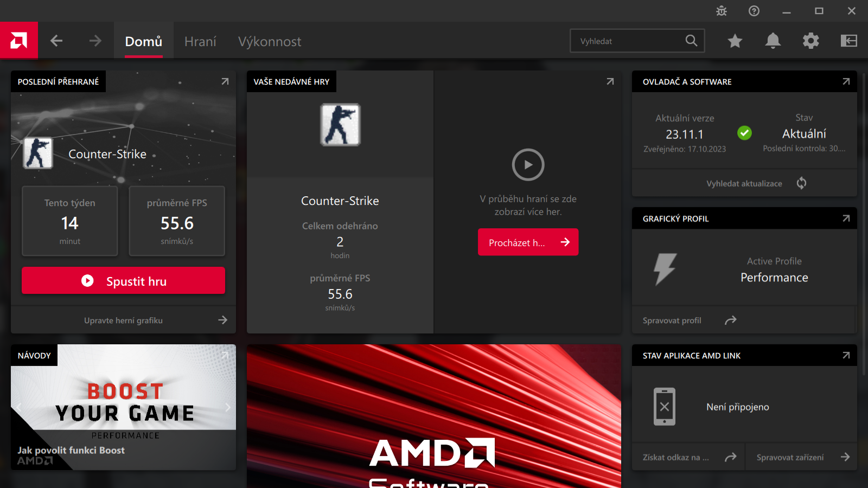The width and height of the screenshot is (868, 488).
Task: Switch to the Domů tab
Action: [x=144, y=41]
